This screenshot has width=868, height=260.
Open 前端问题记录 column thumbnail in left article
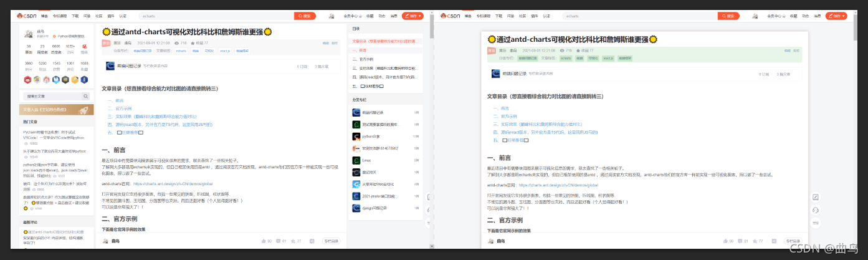(111, 65)
